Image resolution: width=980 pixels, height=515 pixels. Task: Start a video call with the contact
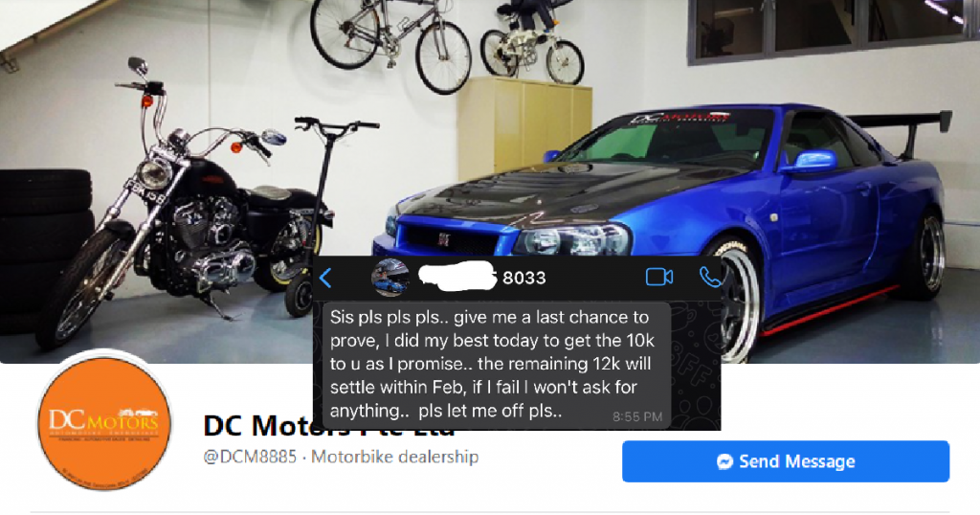click(x=658, y=277)
